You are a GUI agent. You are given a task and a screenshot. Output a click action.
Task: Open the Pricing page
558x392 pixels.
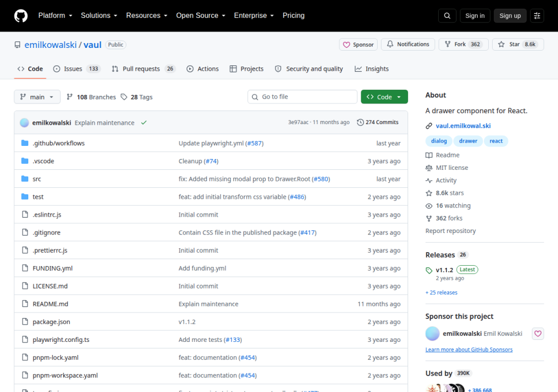[x=294, y=16]
